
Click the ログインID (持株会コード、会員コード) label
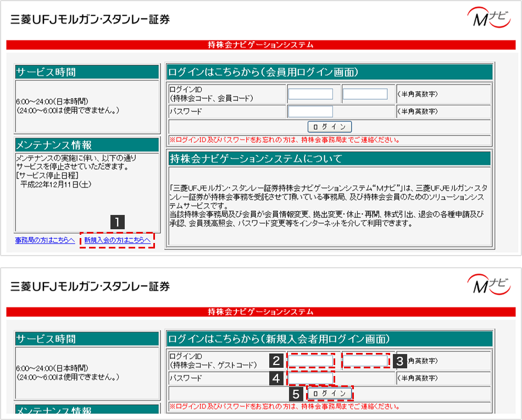pos(211,94)
